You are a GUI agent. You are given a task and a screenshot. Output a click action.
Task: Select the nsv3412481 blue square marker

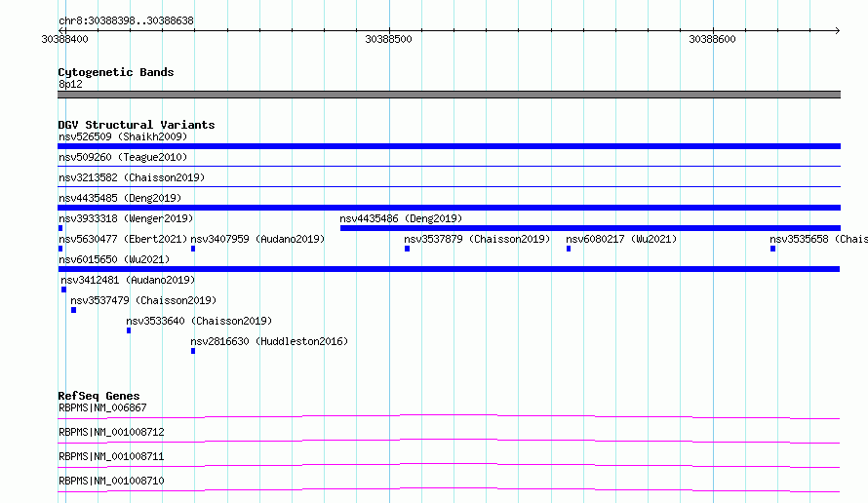(63, 290)
